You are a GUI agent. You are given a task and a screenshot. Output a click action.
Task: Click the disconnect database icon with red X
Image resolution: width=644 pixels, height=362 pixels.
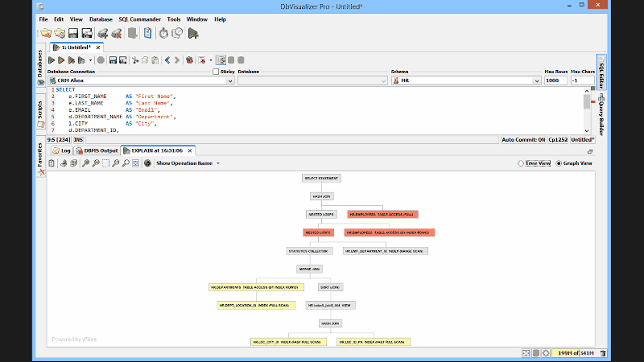click(117, 33)
